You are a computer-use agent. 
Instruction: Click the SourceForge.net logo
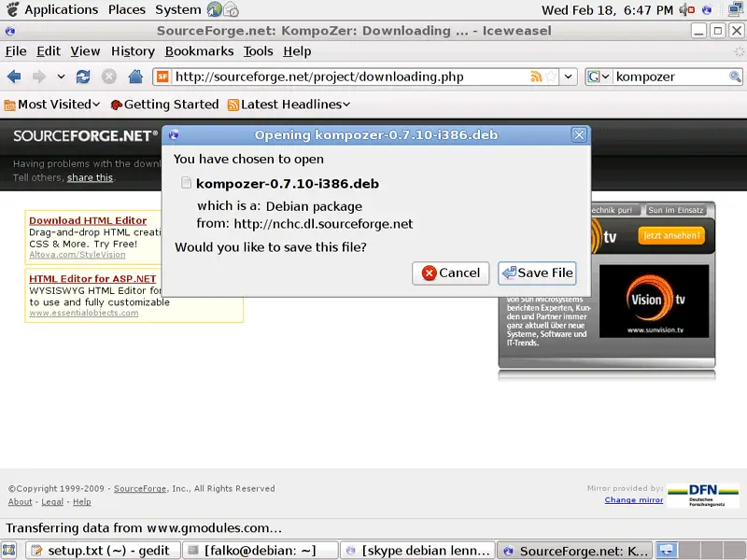click(x=85, y=136)
